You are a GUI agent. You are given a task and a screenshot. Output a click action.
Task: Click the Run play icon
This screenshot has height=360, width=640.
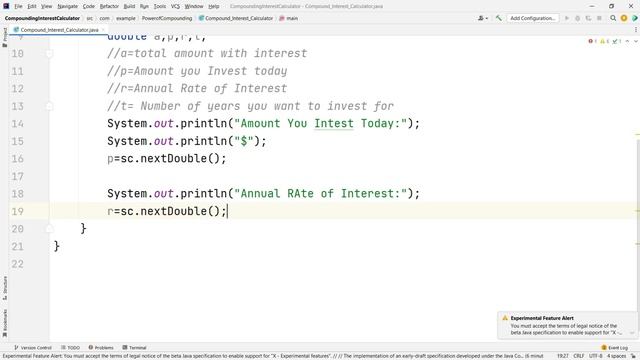tap(567, 18)
